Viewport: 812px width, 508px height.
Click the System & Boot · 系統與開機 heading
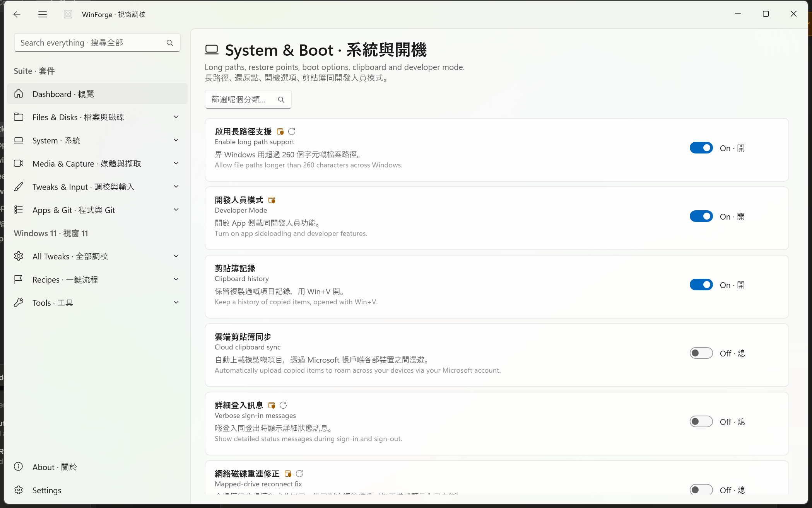(x=326, y=50)
